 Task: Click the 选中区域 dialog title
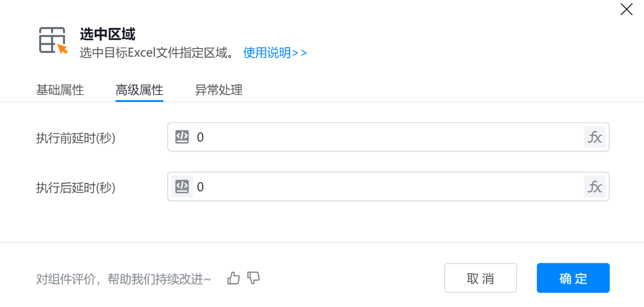(x=108, y=34)
